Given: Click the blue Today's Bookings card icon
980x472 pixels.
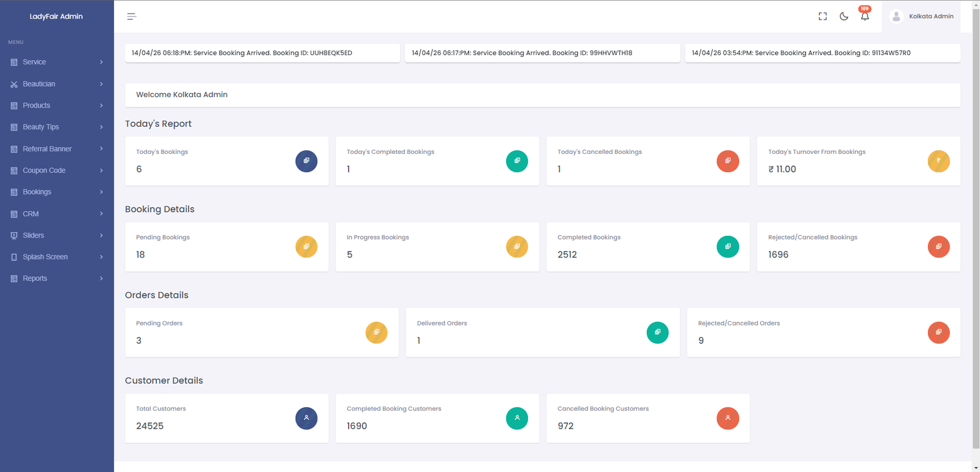Looking at the screenshot, I should [306, 161].
